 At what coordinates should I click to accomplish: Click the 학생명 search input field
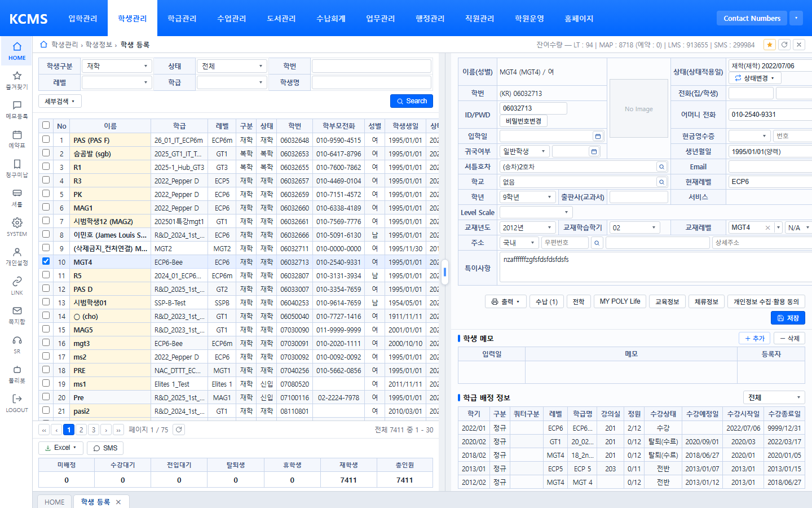(372, 82)
